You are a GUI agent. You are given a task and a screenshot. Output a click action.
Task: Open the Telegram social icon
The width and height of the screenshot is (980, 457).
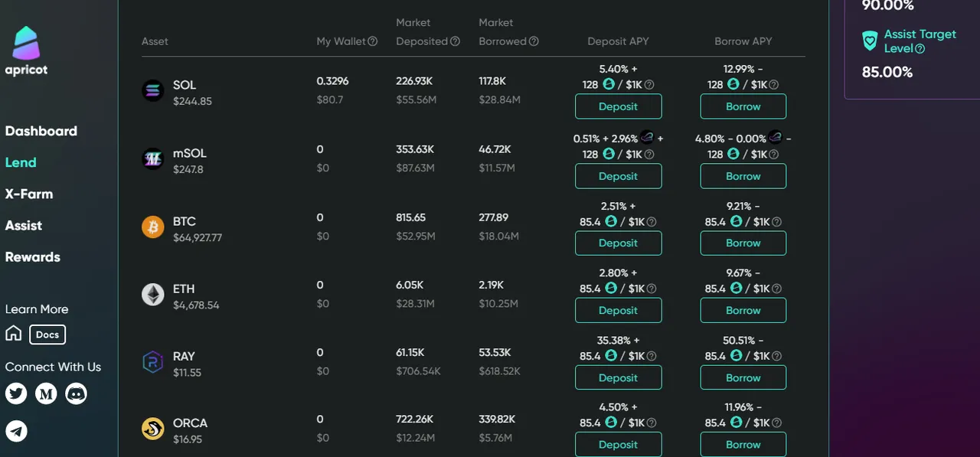coord(16,431)
